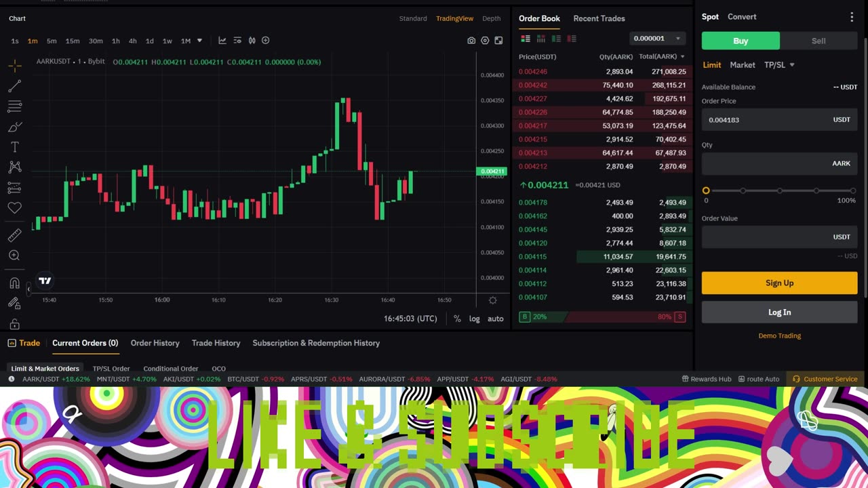The height and width of the screenshot is (488, 868).
Task: Open Total(AARK) column dropdown
Action: tap(662, 57)
